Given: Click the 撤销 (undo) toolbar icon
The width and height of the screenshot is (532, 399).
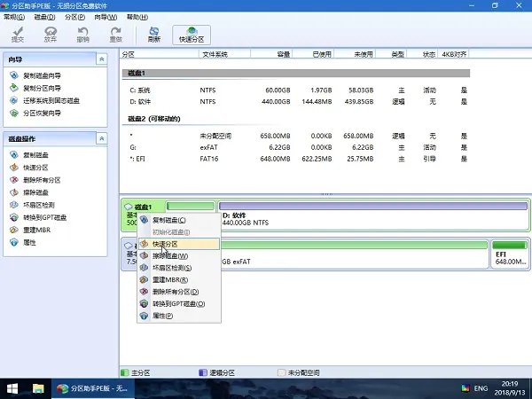Looking at the screenshot, I should click(82, 34).
